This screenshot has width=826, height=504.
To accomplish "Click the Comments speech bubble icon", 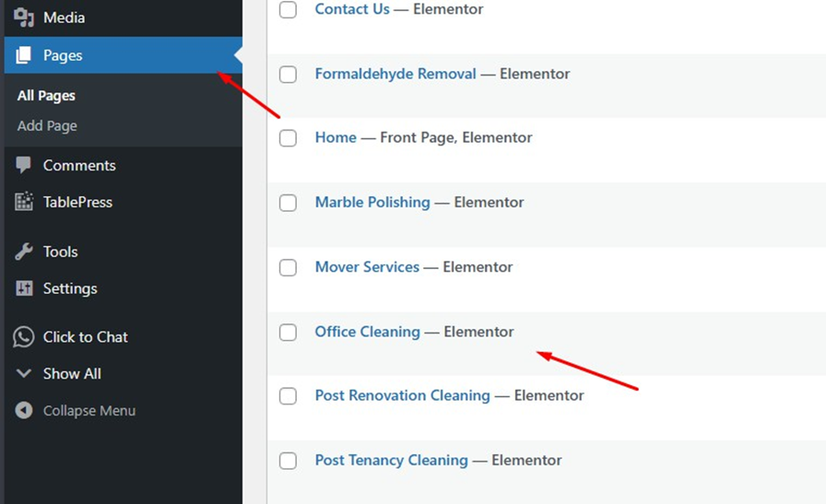I will [x=24, y=165].
